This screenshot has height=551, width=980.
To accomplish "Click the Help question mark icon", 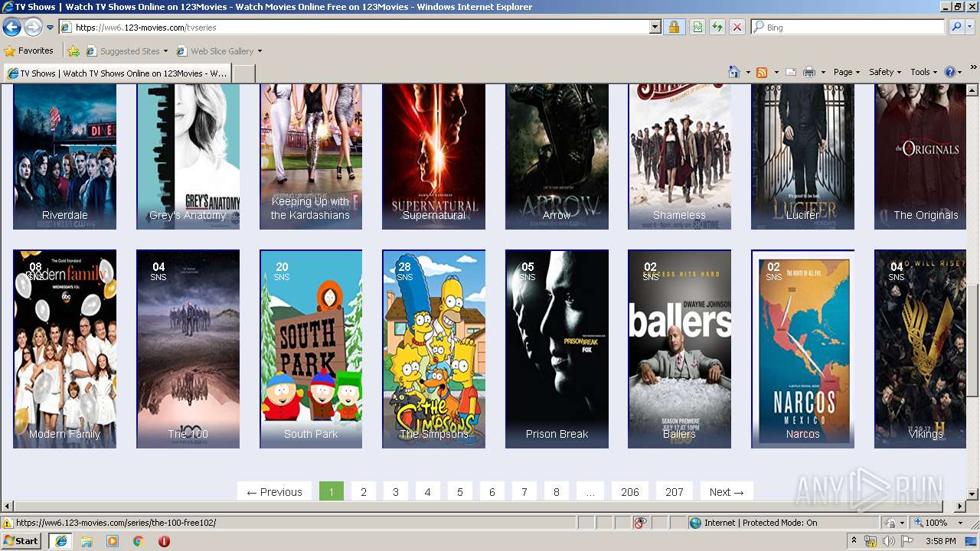I will tap(950, 72).
